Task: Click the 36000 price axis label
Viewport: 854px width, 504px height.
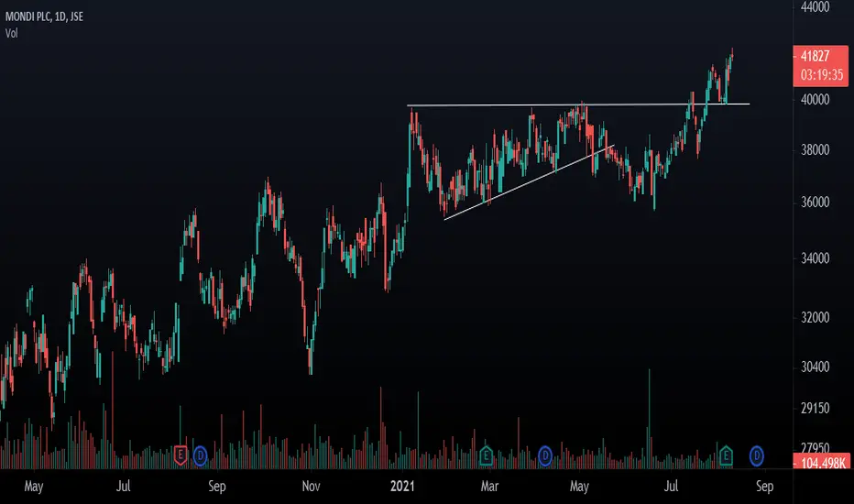Action: 816,203
